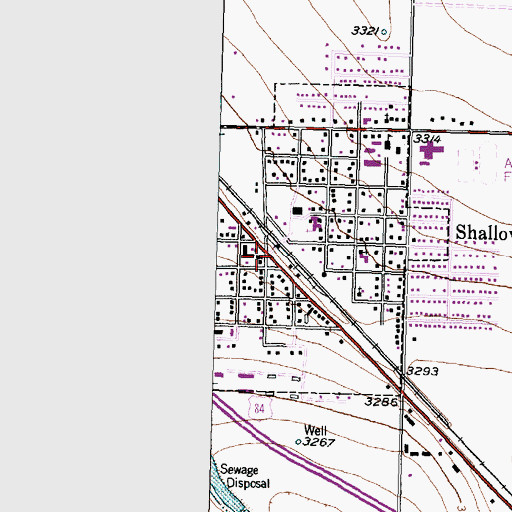Click the 3293 elevation label
Screen dimensions: 512x512
point(423,371)
